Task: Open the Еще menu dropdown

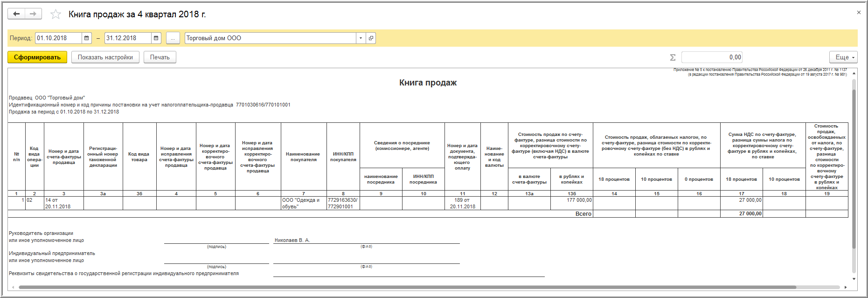Action: tap(843, 57)
